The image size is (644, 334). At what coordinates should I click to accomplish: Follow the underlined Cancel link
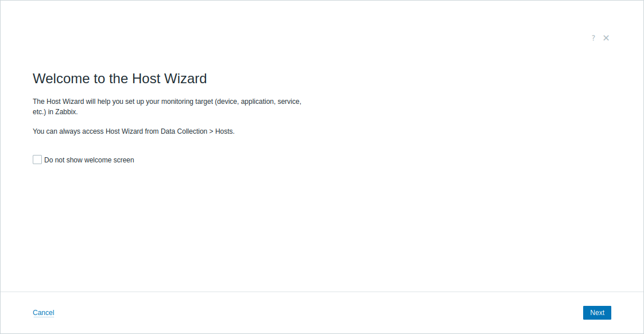44,313
